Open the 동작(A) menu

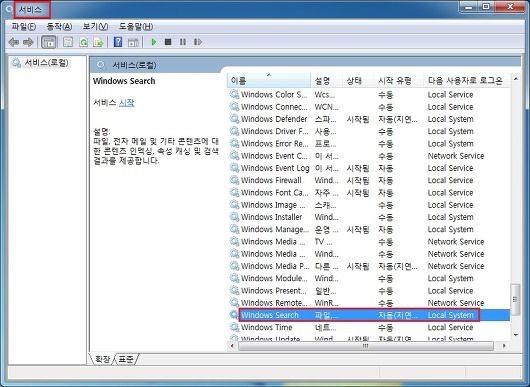coord(59,26)
